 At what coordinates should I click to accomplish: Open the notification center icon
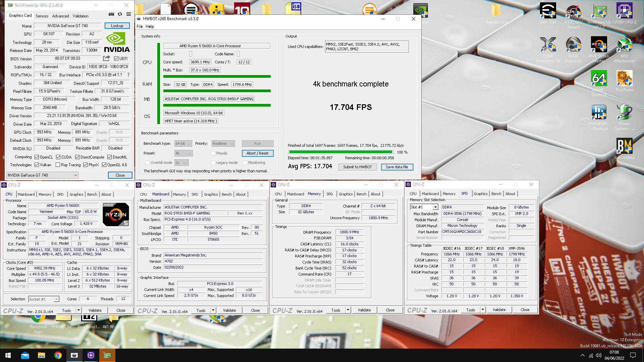(x=633, y=355)
